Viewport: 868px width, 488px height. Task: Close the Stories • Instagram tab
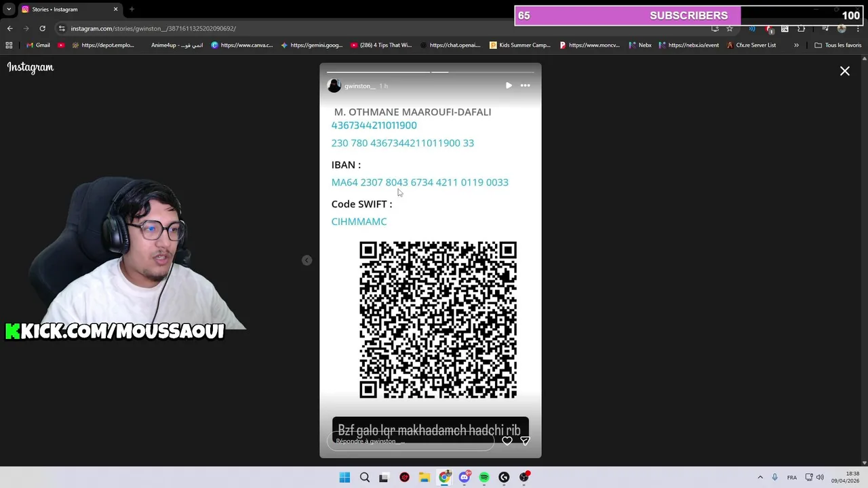(115, 9)
